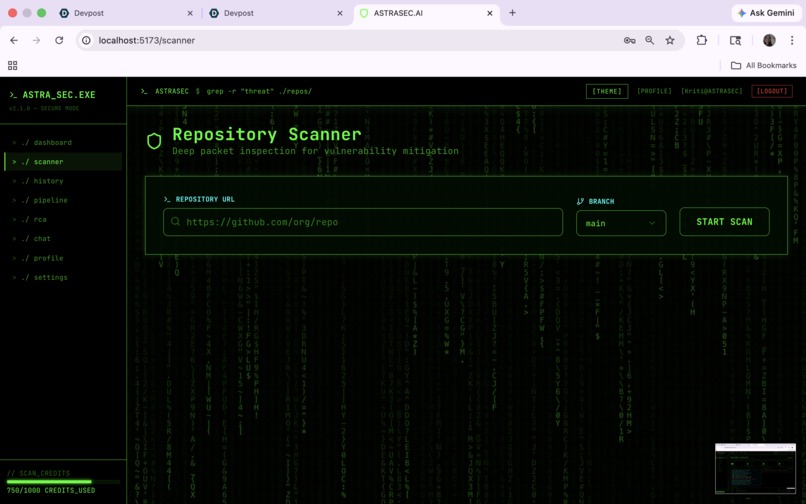Click the branch icon next to BRANCH label
806x504 pixels.
tap(580, 202)
